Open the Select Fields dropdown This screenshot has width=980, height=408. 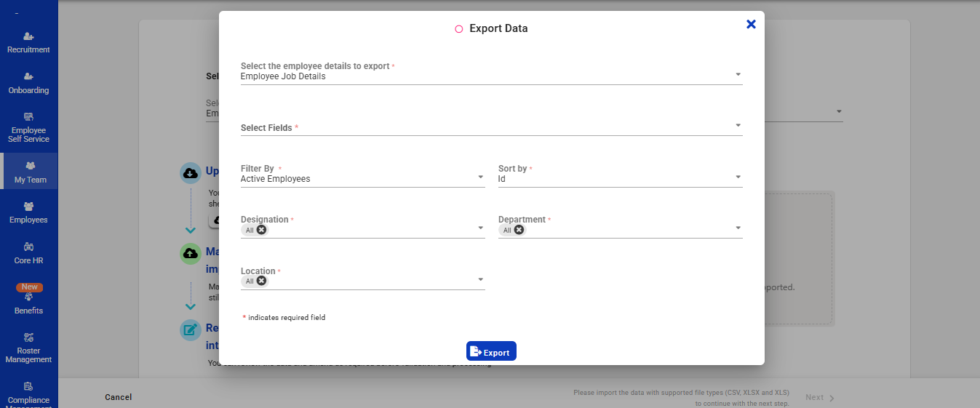(x=738, y=126)
